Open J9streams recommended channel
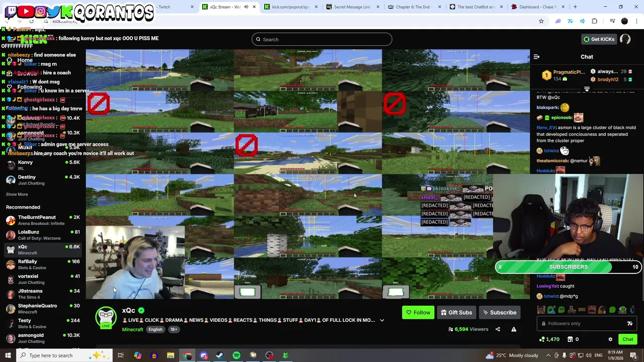This screenshot has height=362, width=644. pyautogui.click(x=42, y=294)
